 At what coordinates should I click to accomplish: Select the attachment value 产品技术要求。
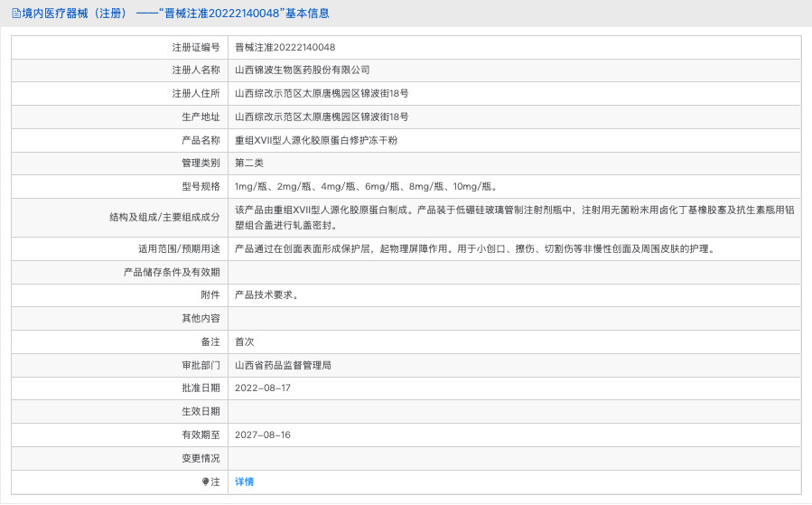click(266, 295)
